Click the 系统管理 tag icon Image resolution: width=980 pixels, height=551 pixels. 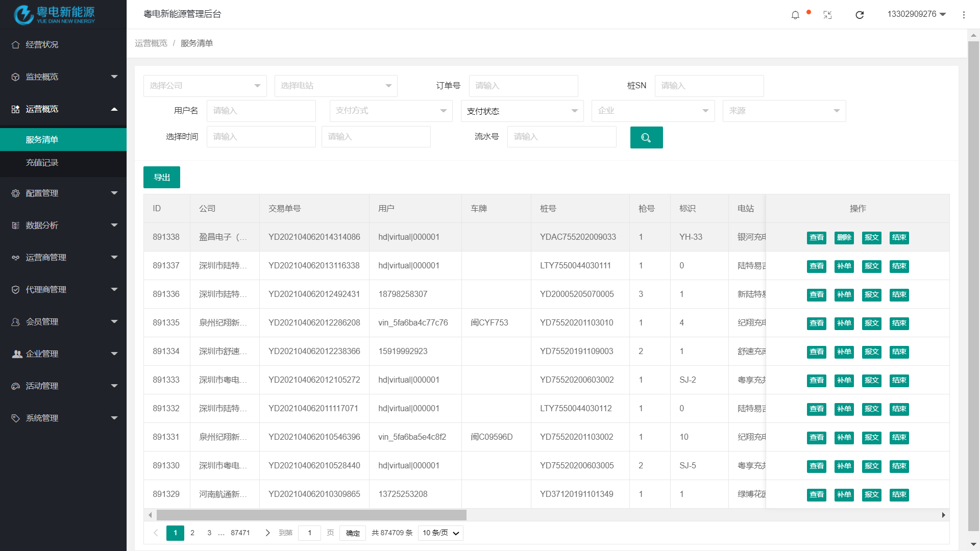point(16,418)
